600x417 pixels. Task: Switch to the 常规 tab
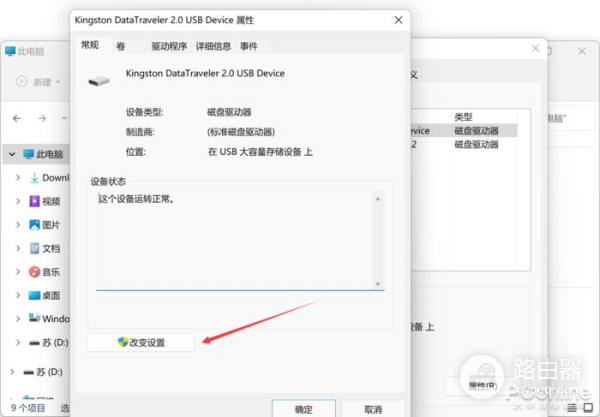pyautogui.click(x=90, y=45)
